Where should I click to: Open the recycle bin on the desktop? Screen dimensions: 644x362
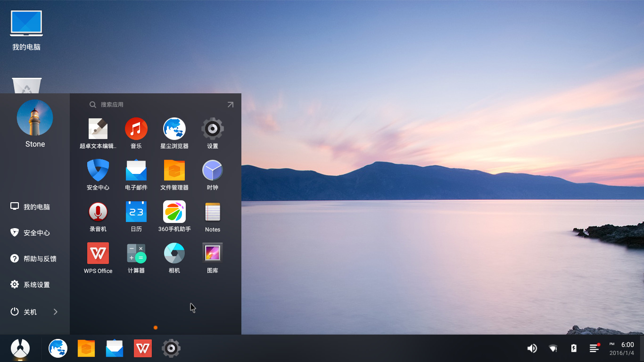tap(26, 86)
